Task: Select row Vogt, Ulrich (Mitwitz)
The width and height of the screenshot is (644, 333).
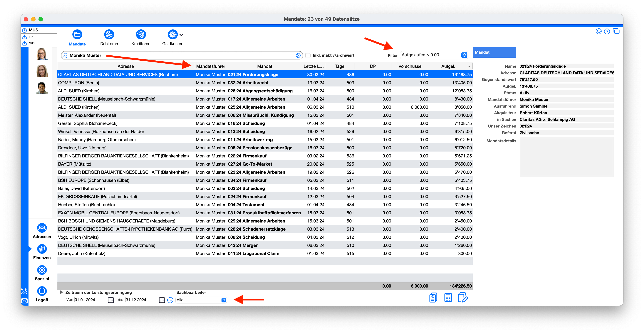Action: click(x=265, y=237)
